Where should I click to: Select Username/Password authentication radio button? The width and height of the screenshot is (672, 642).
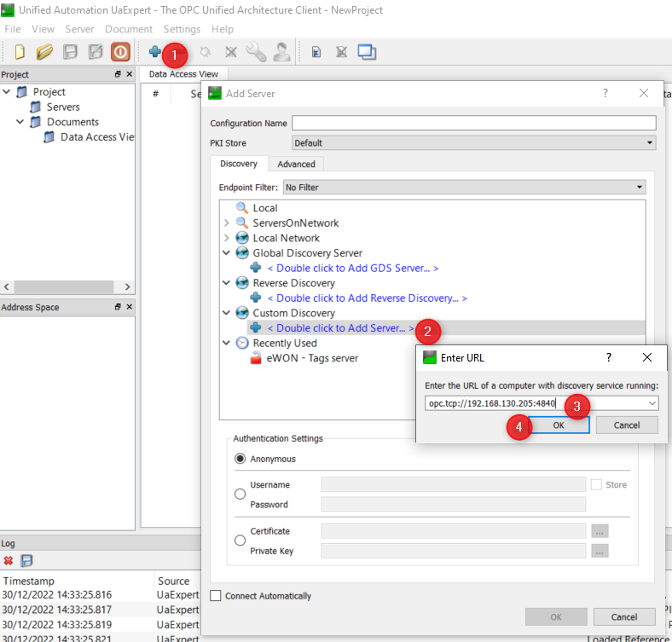[x=240, y=495]
